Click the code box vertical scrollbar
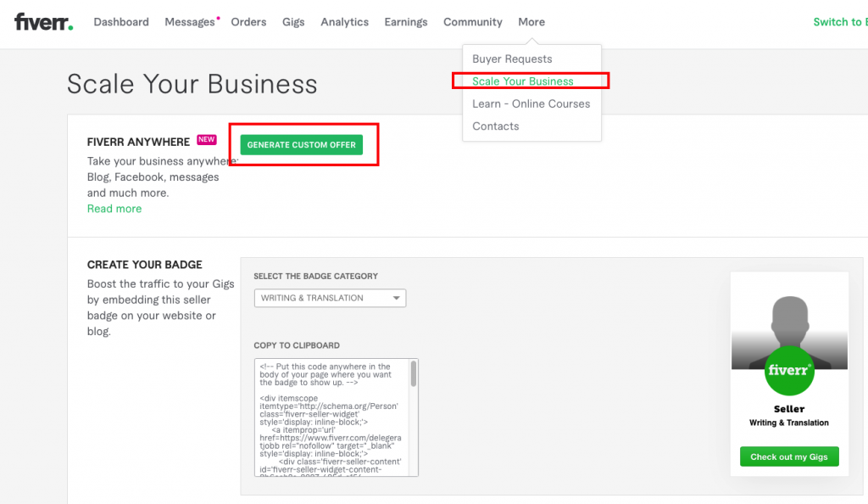Screen dimensions: 868x504 coord(414,374)
